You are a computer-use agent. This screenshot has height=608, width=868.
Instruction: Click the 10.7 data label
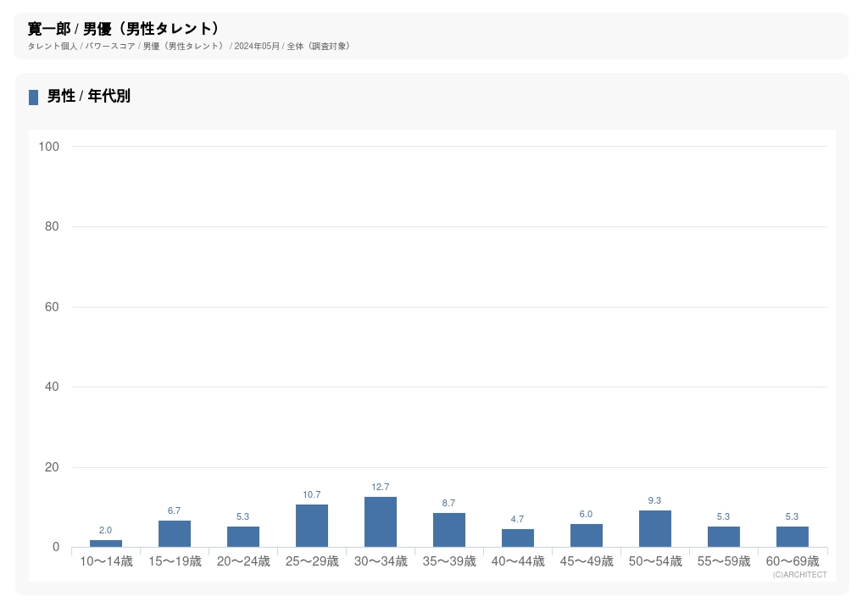coord(312,495)
